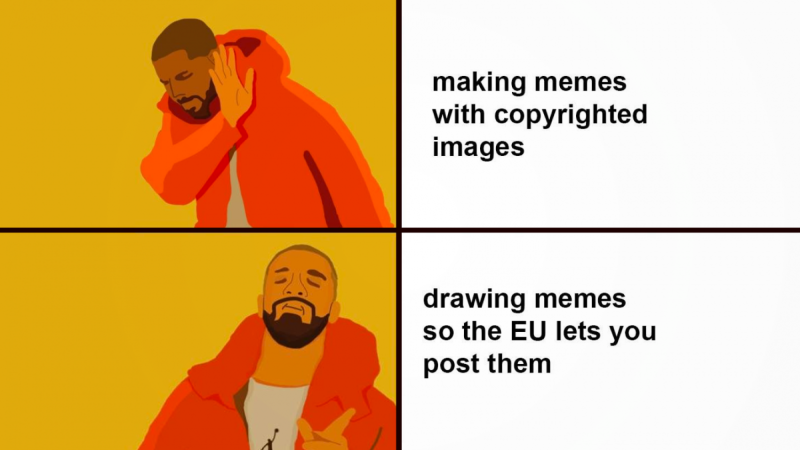
Task: Click the "drawing memes" caption line
Action: pyautogui.click(x=524, y=299)
